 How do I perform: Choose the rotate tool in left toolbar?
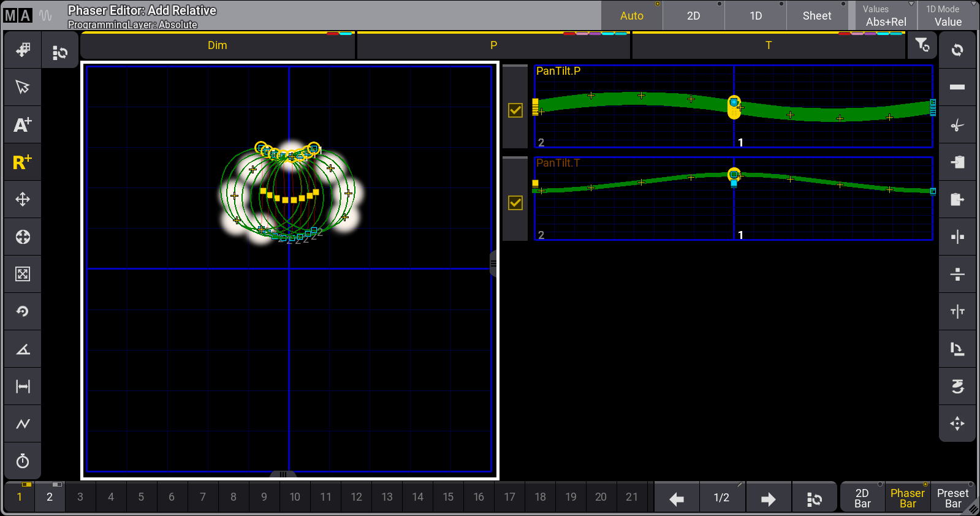tap(23, 311)
